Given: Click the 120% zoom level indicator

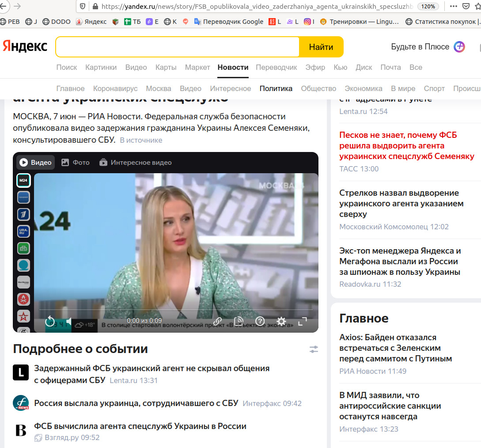Looking at the screenshot, I should [x=428, y=7].
